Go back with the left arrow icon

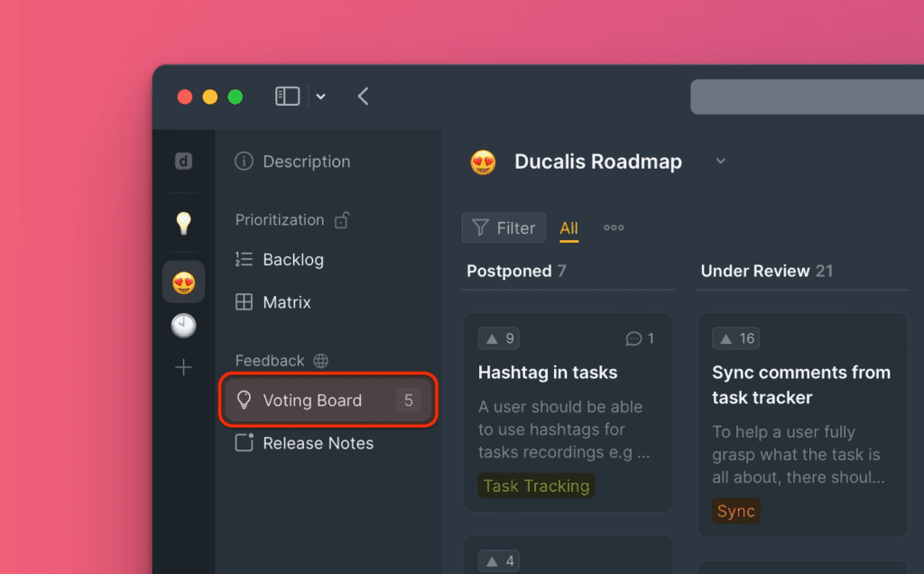[x=363, y=97]
